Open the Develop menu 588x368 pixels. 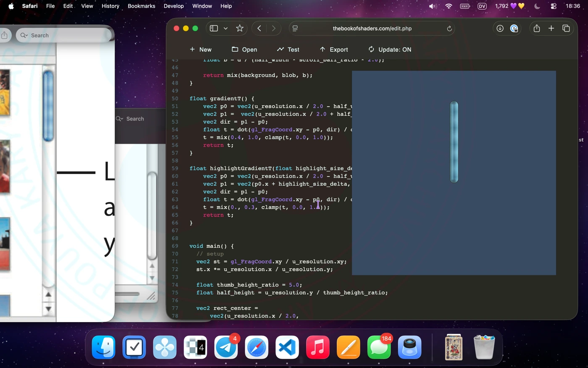(x=173, y=6)
